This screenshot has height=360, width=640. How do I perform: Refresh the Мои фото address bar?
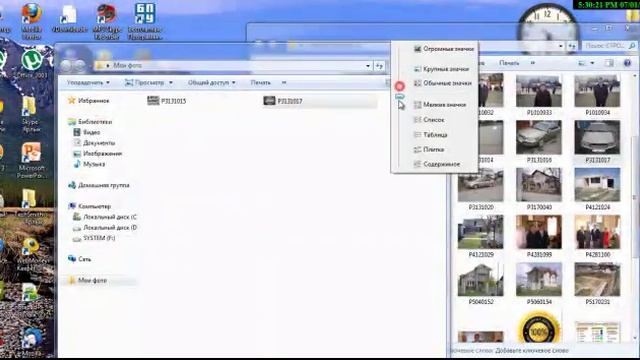click(379, 66)
